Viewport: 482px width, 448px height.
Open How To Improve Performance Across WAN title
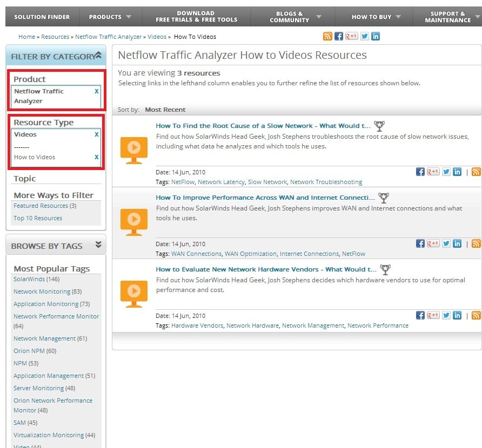[265, 198]
